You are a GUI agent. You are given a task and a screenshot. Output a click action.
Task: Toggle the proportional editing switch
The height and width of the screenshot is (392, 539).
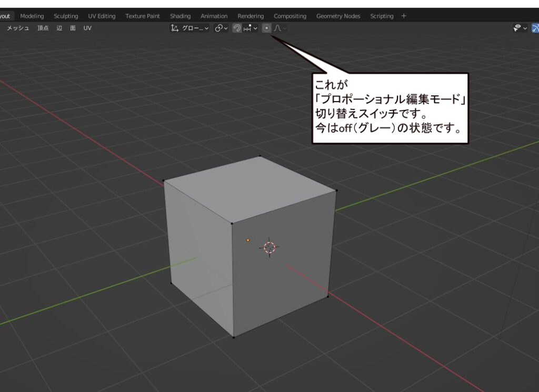(266, 28)
